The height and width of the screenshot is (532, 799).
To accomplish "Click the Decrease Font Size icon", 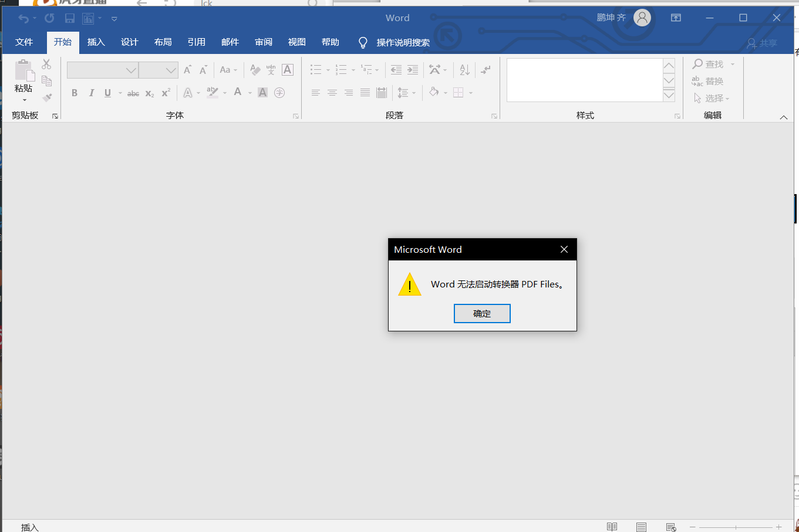I will (x=203, y=70).
